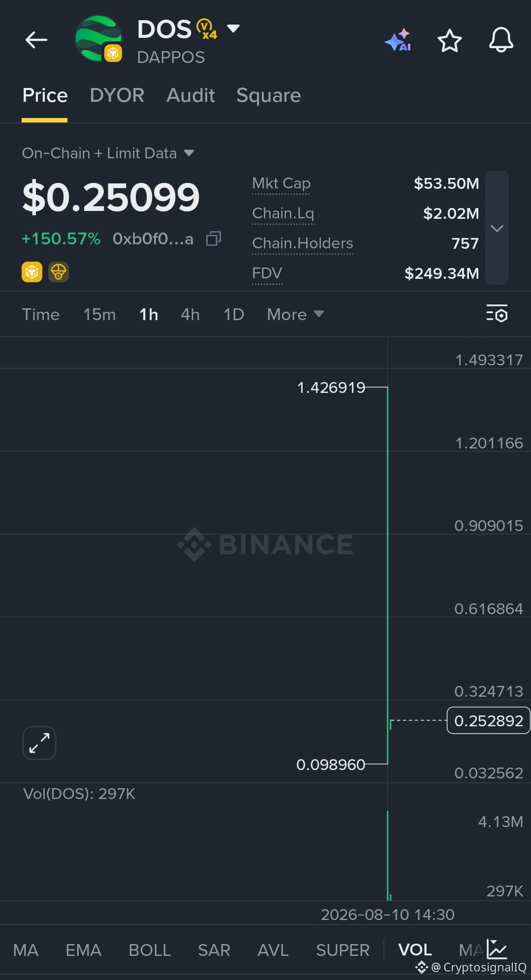The image size is (531, 980).
Task: Toggle the BOLL indicator
Action: coord(150,950)
